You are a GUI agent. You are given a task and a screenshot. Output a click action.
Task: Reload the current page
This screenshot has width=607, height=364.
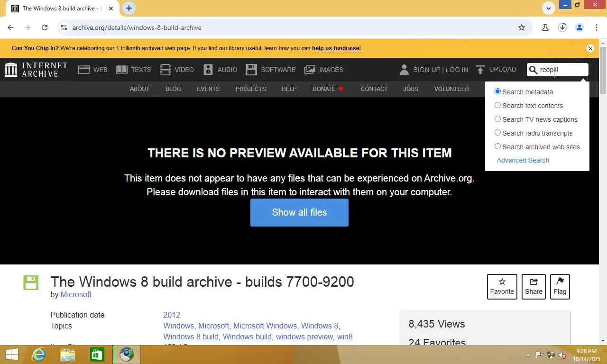coord(45,27)
